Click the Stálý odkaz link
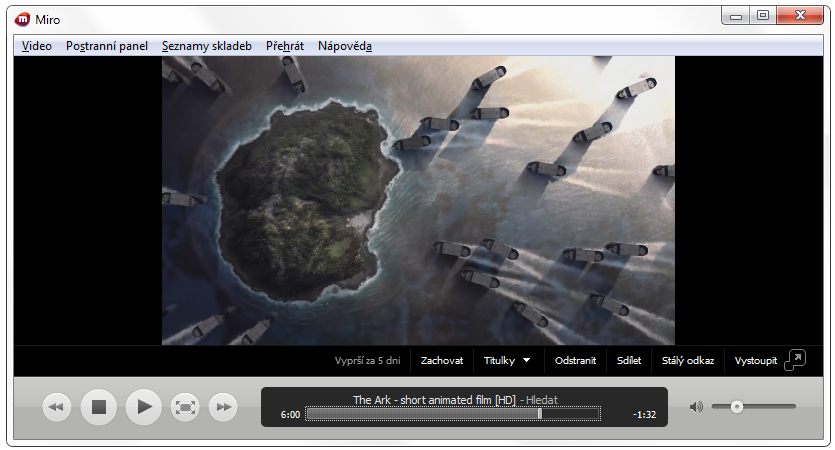The width and height of the screenshot is (835, 450). pyautogui.click(x=688, y=361)
